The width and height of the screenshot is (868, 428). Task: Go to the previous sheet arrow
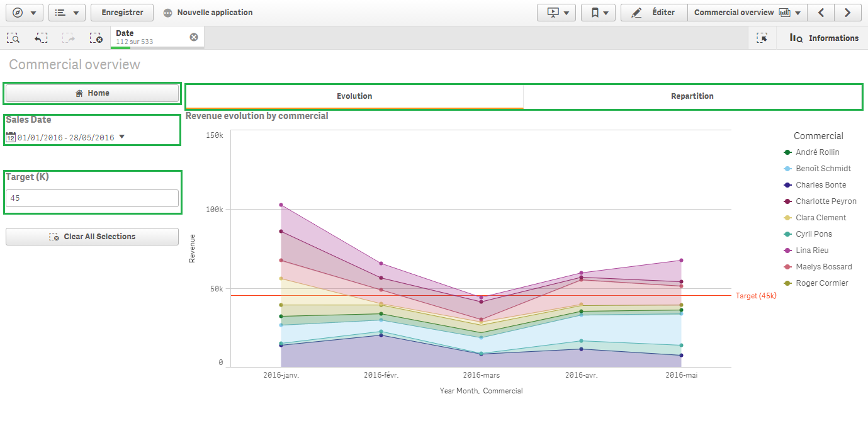(x=821, y=13)
